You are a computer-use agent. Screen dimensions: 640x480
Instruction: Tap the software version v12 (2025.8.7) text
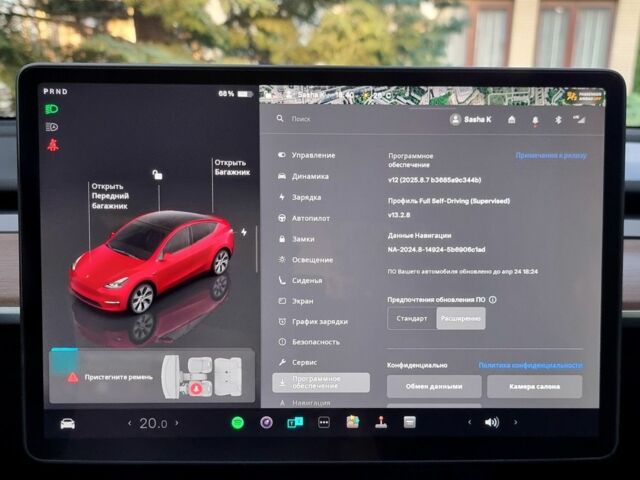[x=435, y=180]
